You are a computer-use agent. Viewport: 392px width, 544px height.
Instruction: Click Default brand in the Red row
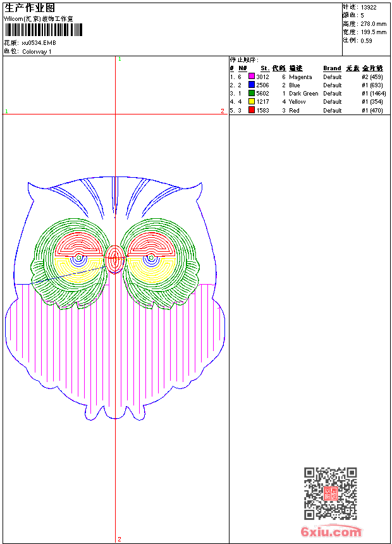point(333,110)
